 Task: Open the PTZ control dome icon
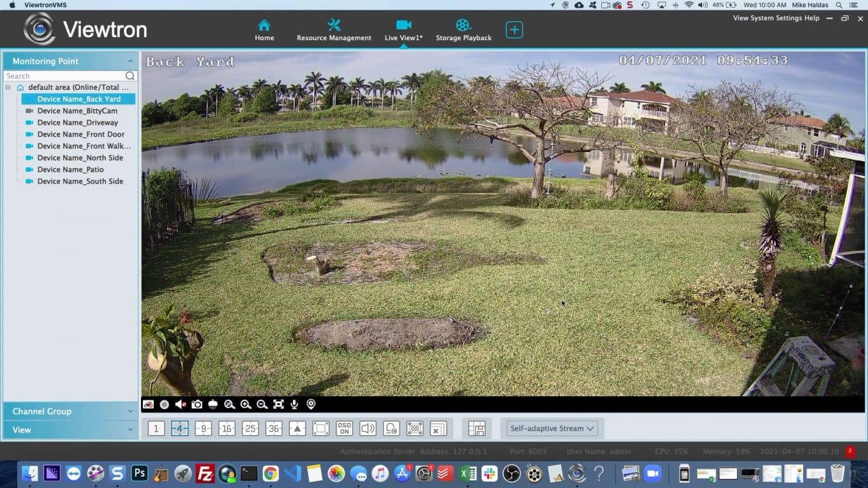[213, 404]
